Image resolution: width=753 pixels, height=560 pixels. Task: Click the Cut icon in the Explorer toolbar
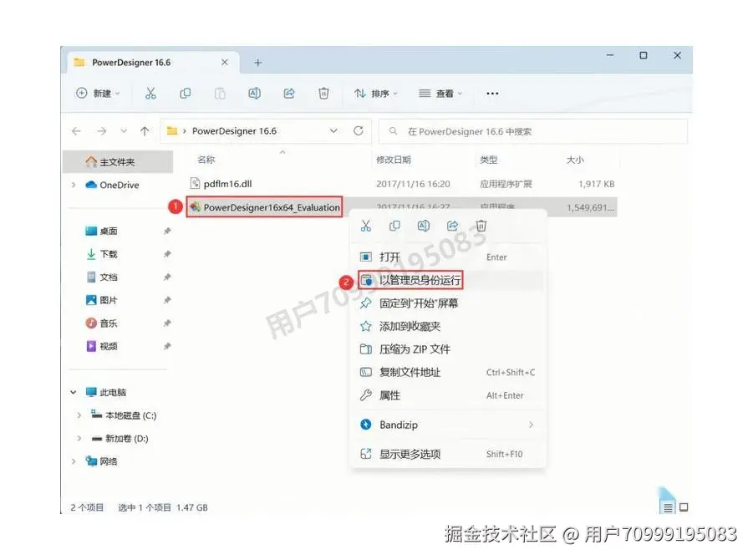click(x=150, y=93)
